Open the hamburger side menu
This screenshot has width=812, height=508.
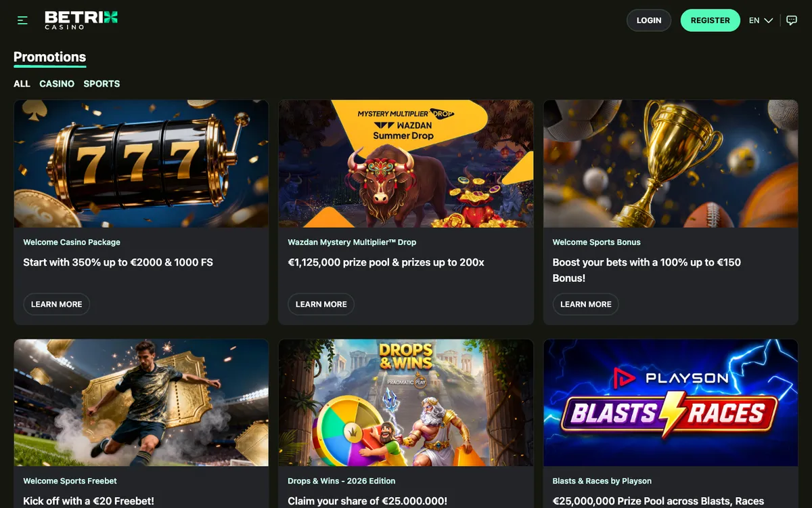click(22, 20)
